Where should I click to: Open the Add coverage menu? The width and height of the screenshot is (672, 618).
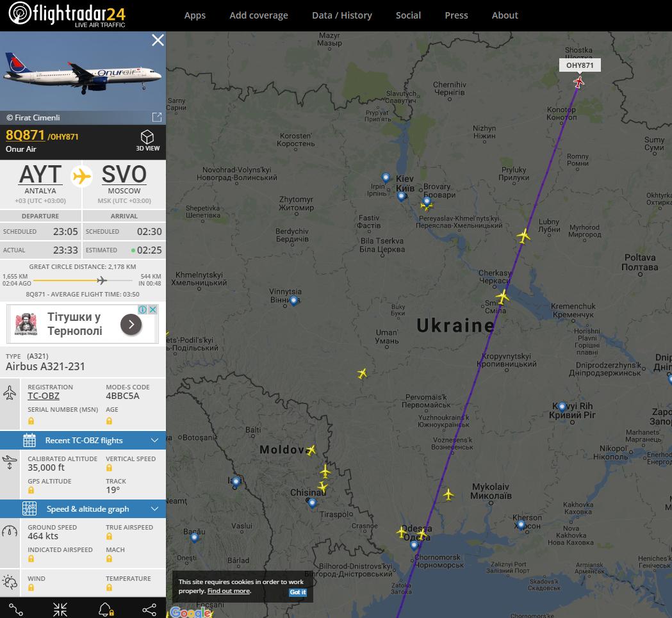tap(259, 15)
